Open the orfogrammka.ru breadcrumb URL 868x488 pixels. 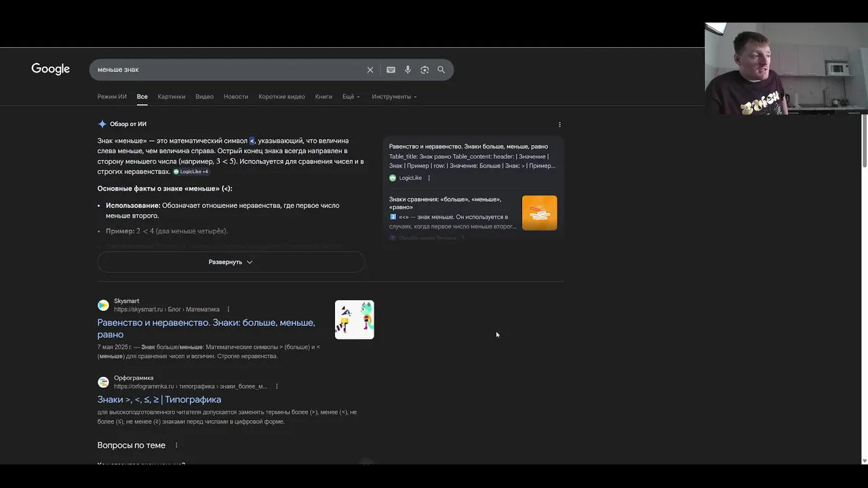(x=191, y=386)
